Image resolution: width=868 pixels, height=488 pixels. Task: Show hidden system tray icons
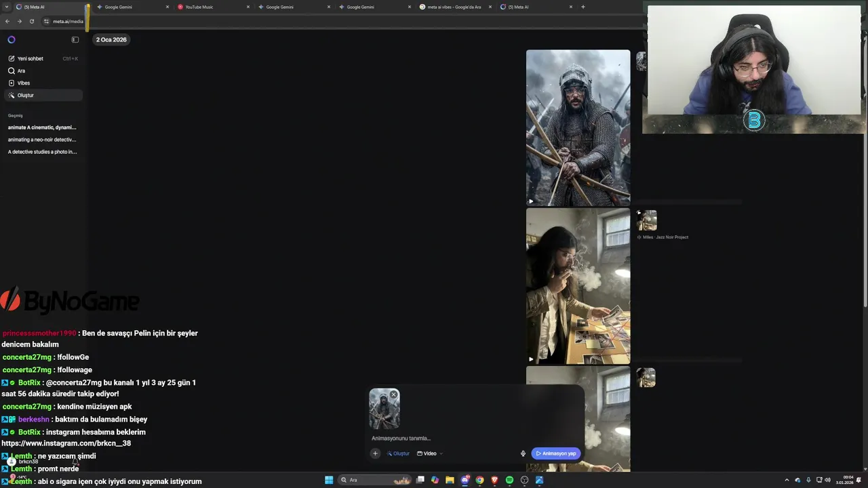point(787,480)
